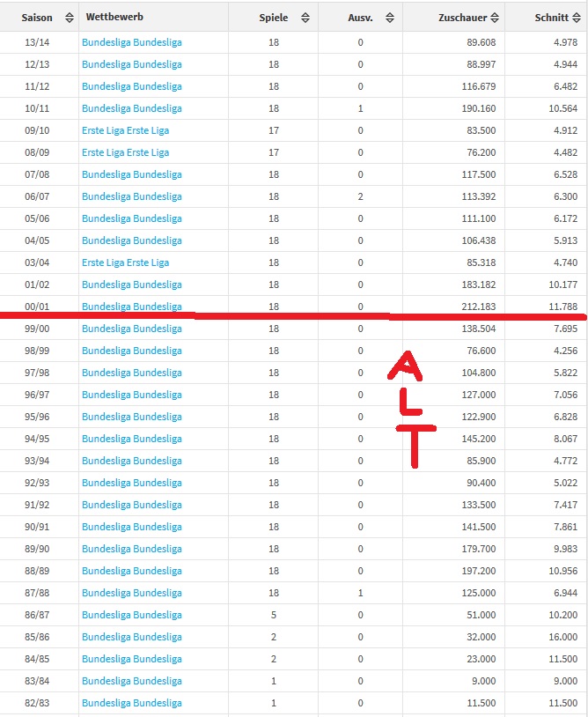The image size is (588, 717).
Task: Open Bundesliga link for season 04/05
Action: [131, 240]
